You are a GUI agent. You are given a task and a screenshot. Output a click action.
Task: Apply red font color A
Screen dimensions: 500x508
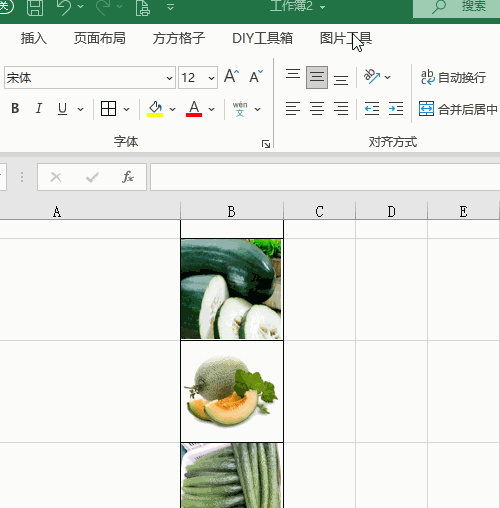point(194,109)
